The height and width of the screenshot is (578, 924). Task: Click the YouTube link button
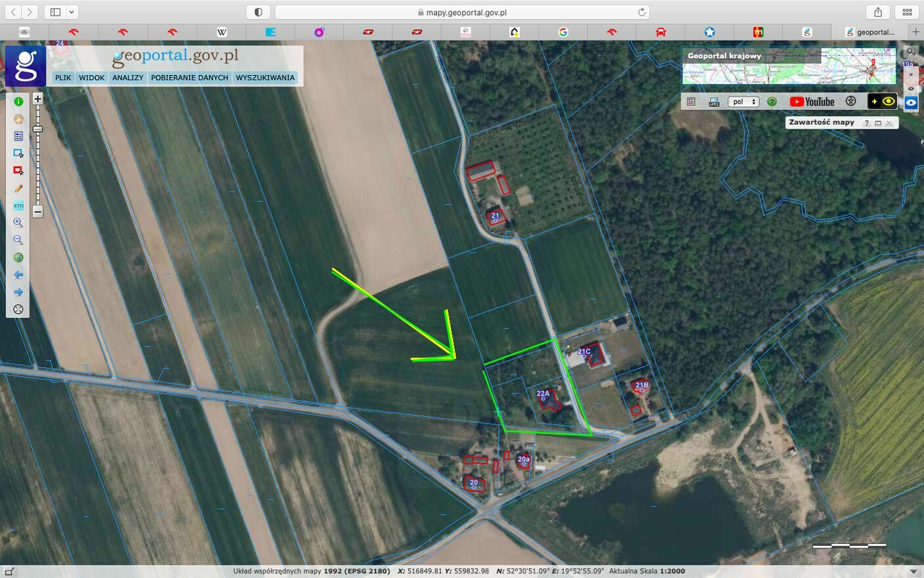pyautogui.click(x=812, y=102)
